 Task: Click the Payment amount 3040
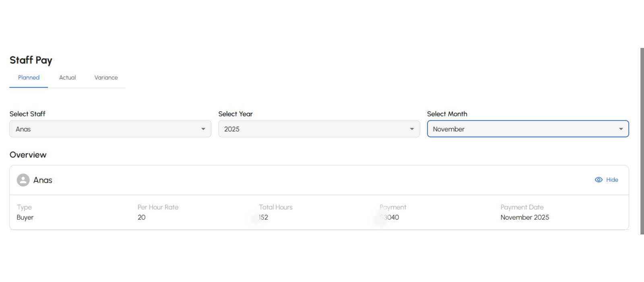click(x=390, y=217)
